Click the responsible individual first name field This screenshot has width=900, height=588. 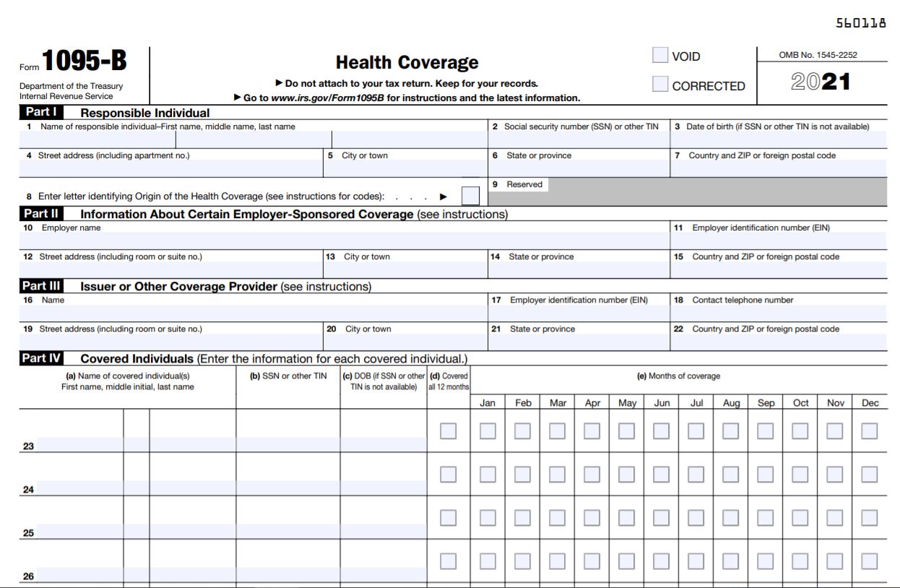click(x=98, y=139)
